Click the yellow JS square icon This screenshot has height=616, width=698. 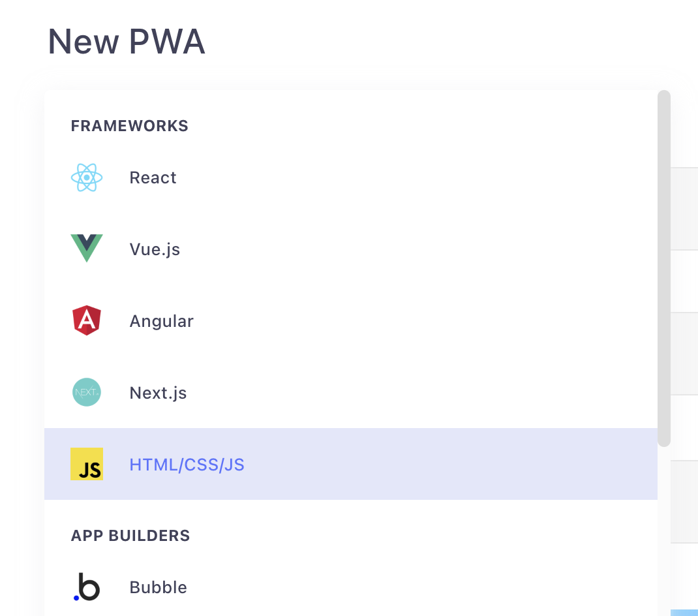coord(87,464)
